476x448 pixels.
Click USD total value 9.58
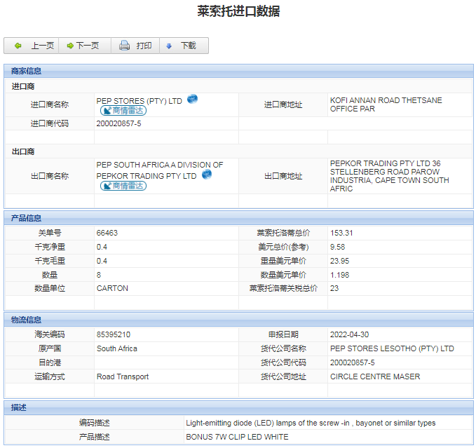338,247
